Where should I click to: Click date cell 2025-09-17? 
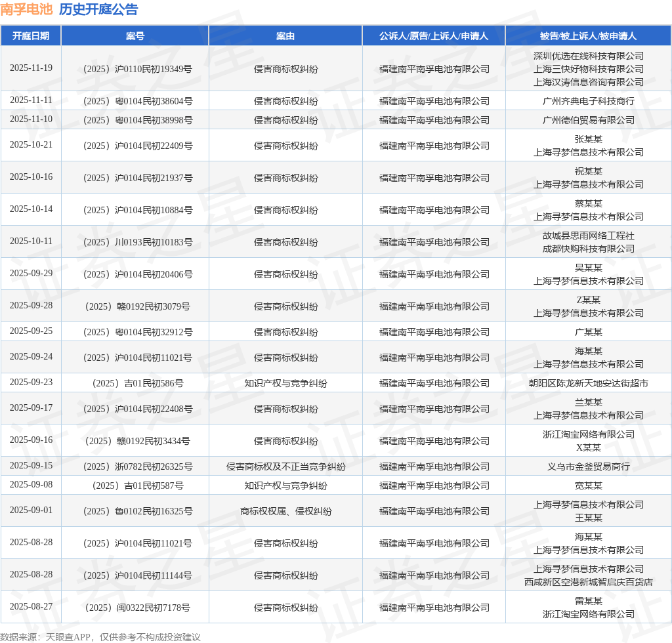31,408
